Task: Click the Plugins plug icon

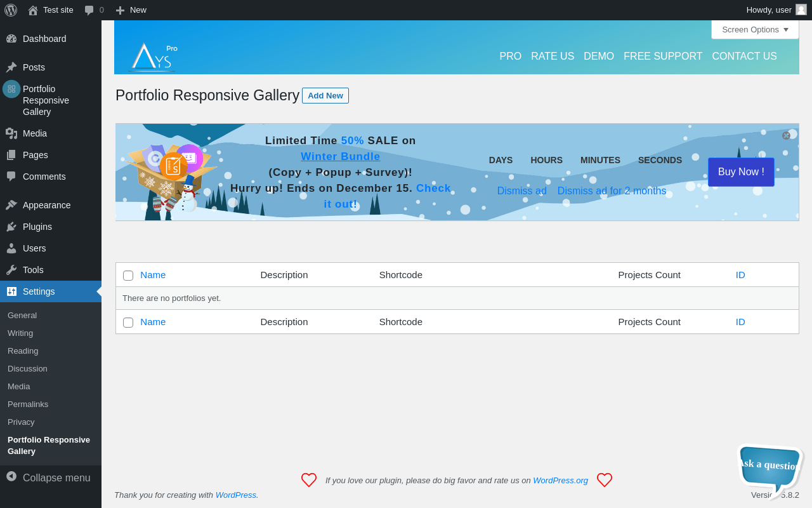Action: 11,227
